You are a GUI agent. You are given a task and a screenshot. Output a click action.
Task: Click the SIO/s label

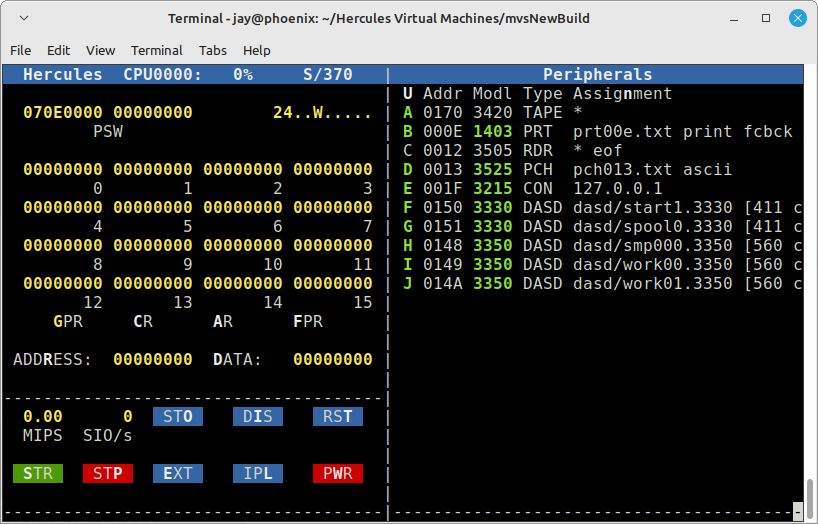click(x=107, y=435)
